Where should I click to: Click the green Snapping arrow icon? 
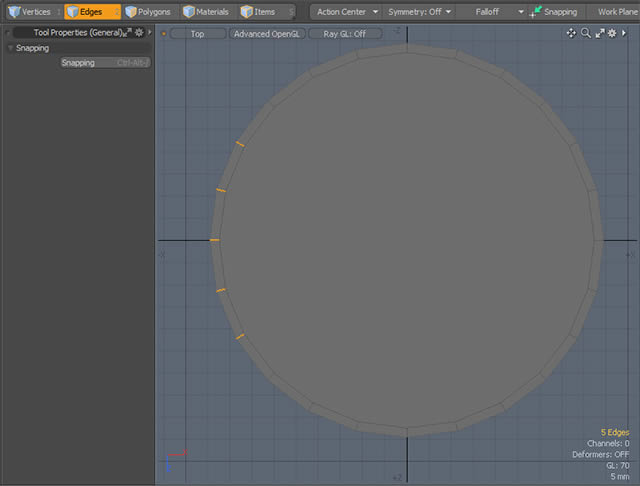click(536, 12)
